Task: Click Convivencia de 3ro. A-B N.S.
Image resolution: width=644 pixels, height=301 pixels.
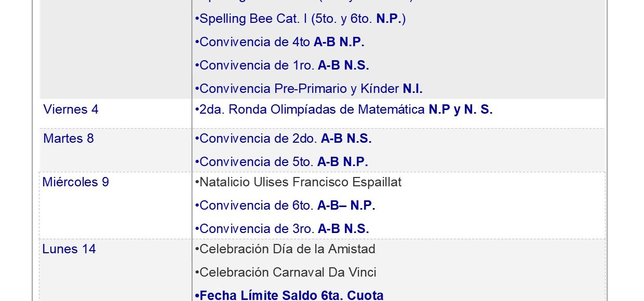Action: click(x=282, y=229)
